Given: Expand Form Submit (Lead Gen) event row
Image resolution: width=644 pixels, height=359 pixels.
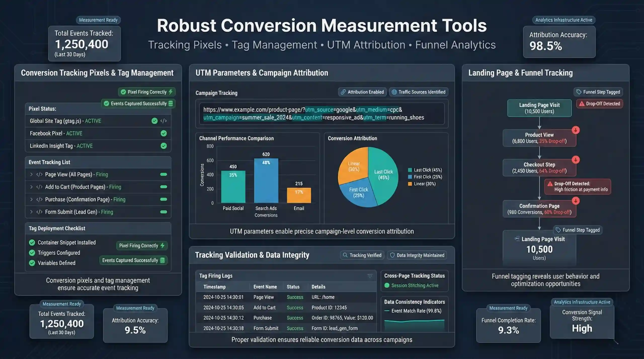Looking at the screenshot, I should 31,212.
